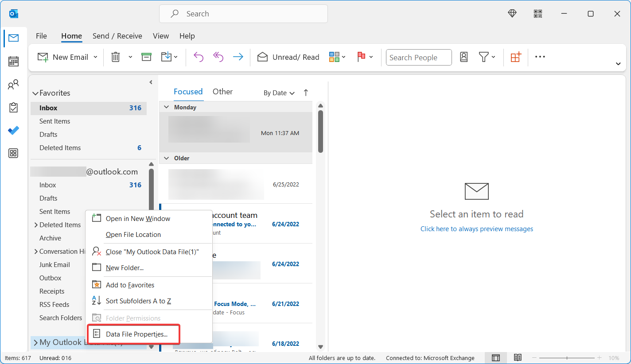
Task: Open the more commands ellipsis
Action: (540, 57)
